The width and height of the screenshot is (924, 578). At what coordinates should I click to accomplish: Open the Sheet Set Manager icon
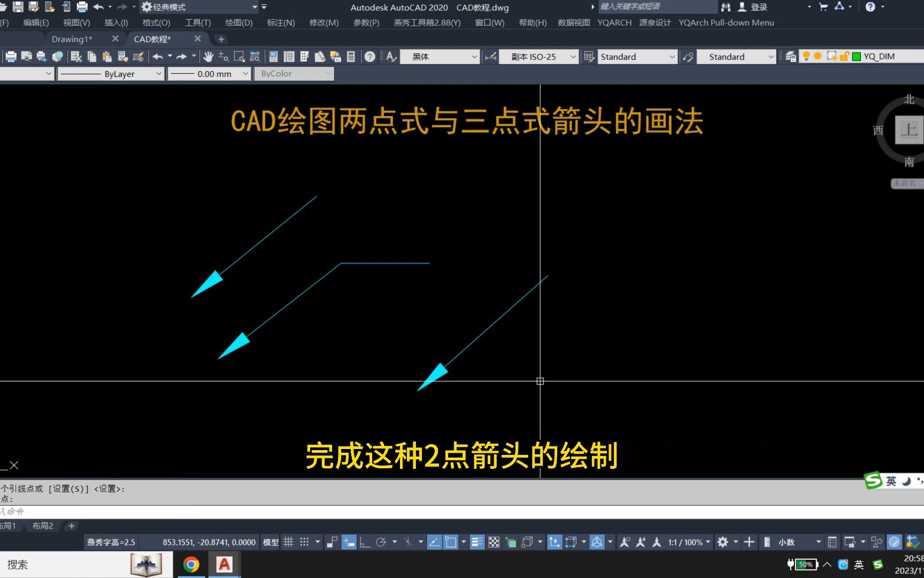(320, 57)
